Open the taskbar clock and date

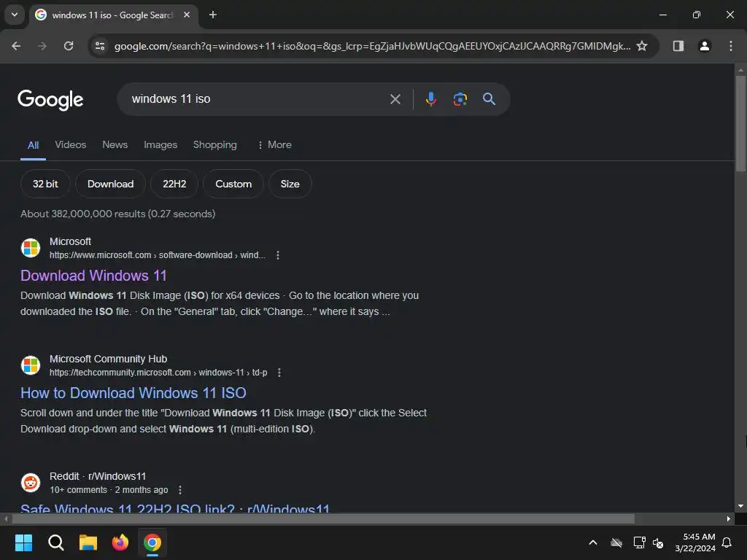point(695,542)
